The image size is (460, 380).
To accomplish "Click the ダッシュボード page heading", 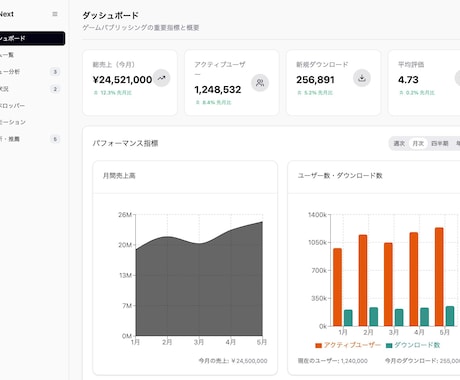I will 110,15.
